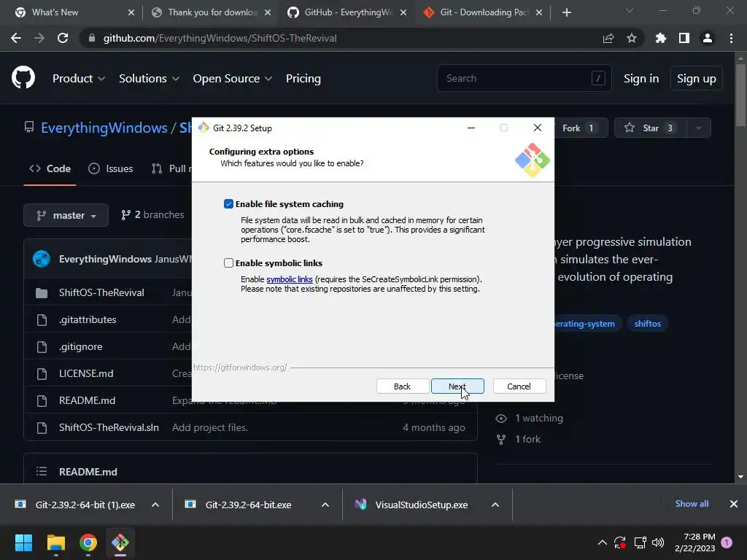Open ShiftOS-TheRevival.sln file
This screenshot has width=747, height=560.
pyautogui.click(x=109, y=427)
